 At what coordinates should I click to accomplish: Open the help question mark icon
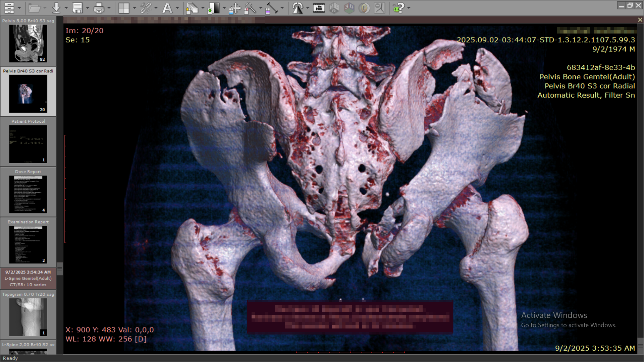(x=399, y=8)
